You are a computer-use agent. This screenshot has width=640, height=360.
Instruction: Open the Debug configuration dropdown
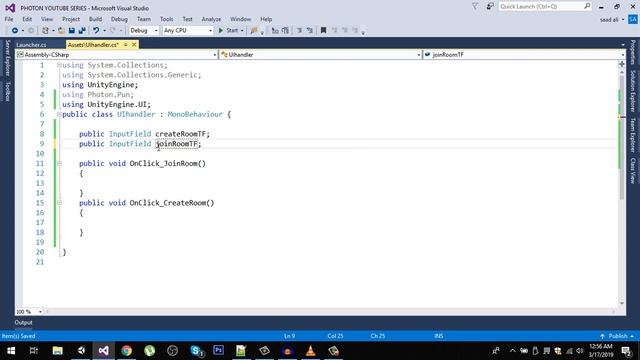[144, 31]
